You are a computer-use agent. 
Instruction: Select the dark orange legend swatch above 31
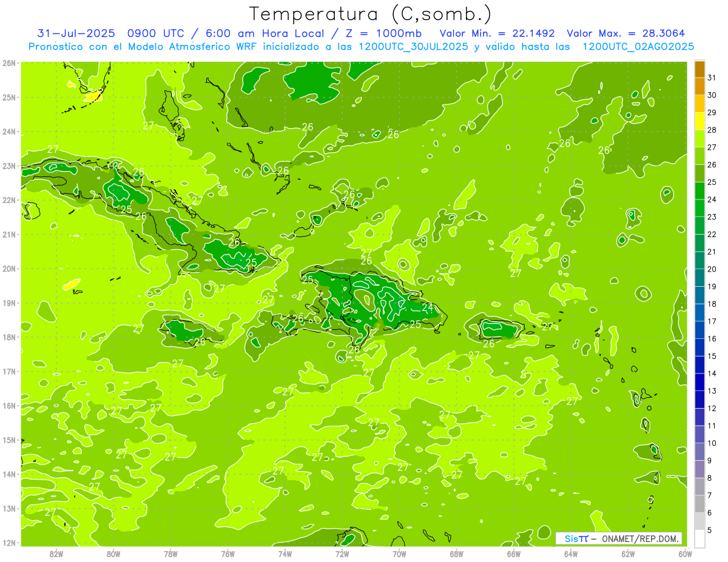[699, 69]
